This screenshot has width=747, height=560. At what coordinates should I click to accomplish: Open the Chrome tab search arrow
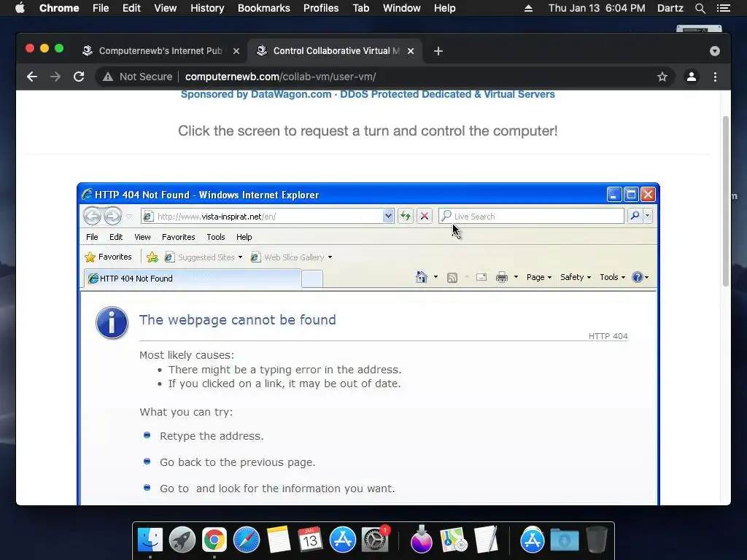click(715, 51)
